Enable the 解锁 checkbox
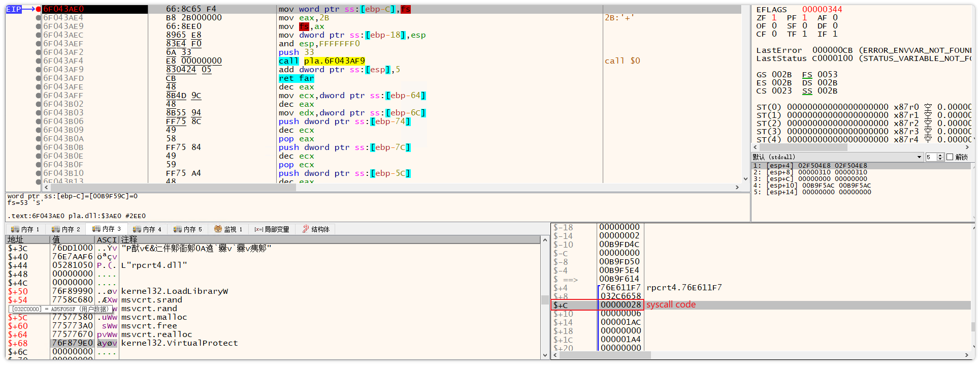 [x=950, y=157]
